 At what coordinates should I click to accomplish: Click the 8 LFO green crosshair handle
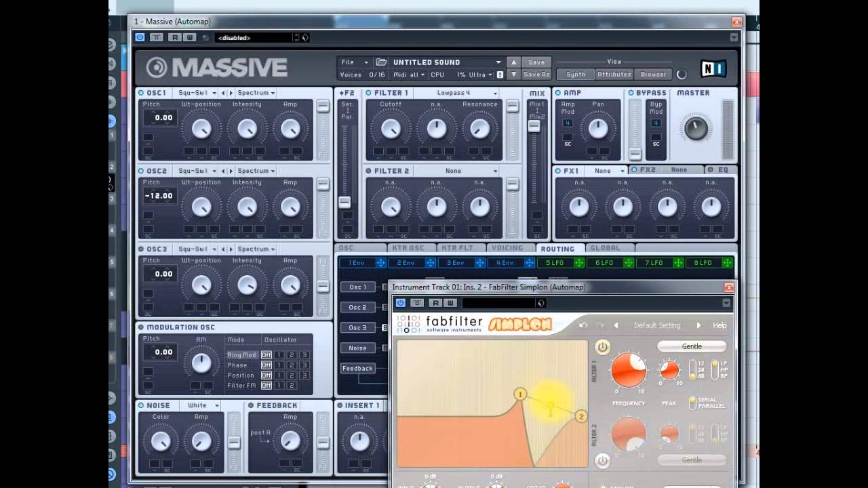[727, 263]
